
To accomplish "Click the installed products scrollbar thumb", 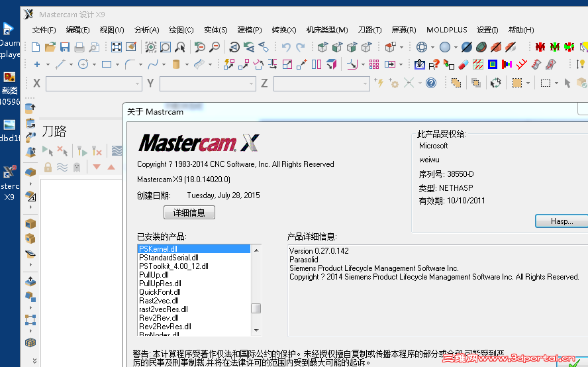I will point(256,308).
